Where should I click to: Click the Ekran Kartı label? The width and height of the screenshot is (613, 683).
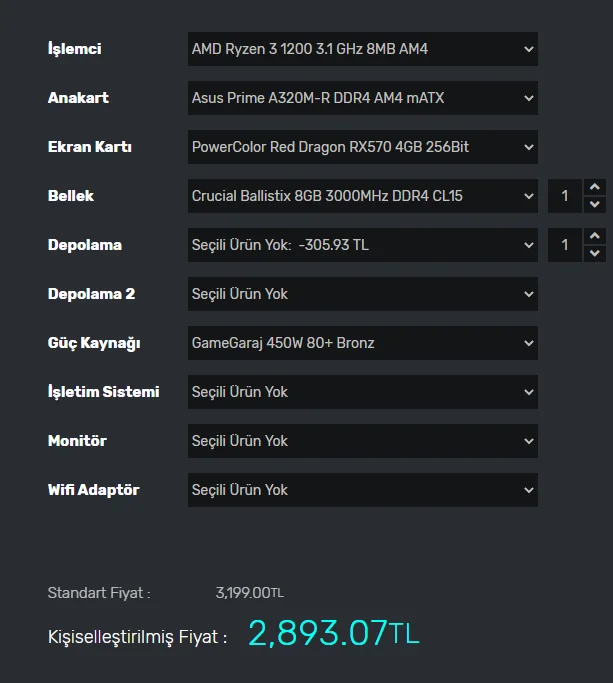pos(90,147)
